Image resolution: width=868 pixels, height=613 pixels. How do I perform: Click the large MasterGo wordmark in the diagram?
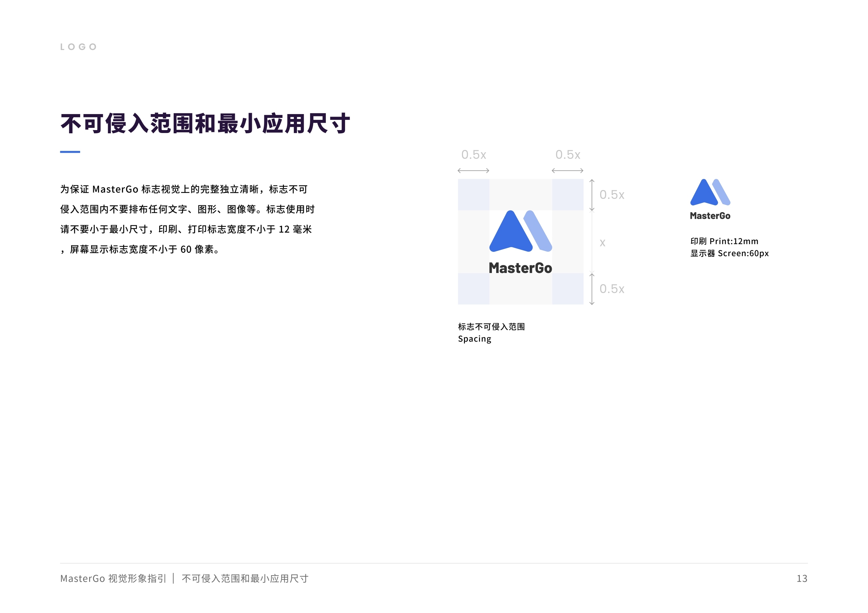pos(520,268)
